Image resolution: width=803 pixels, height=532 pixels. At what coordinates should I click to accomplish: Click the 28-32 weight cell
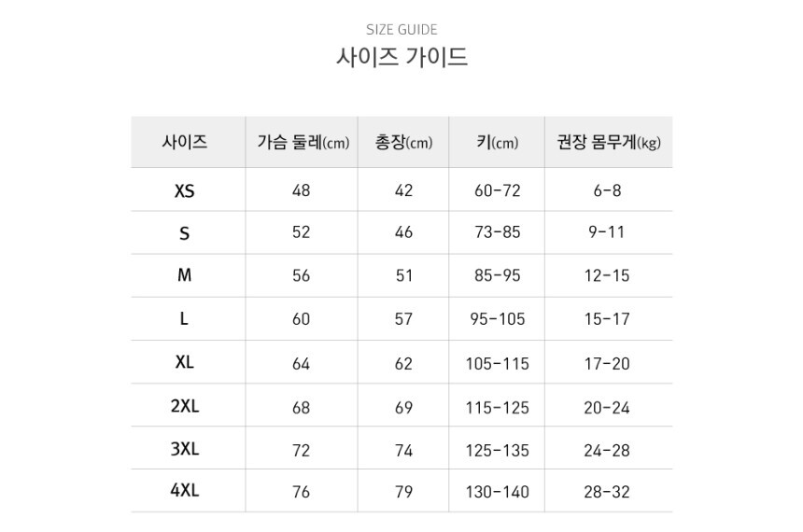tap(607, 492)
